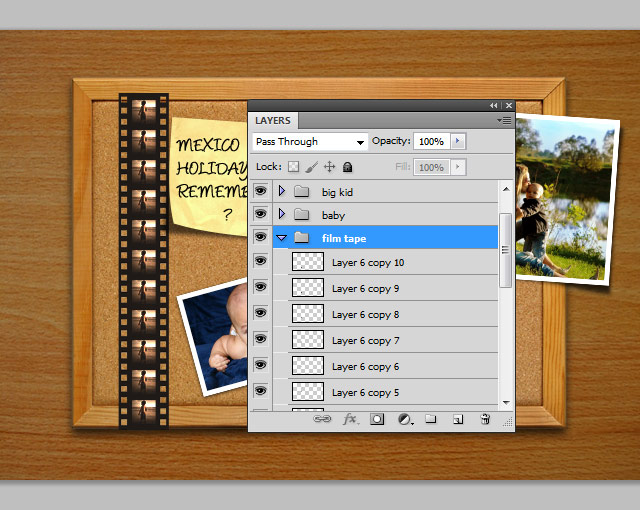Click the link layers icon

pos(322,420)
